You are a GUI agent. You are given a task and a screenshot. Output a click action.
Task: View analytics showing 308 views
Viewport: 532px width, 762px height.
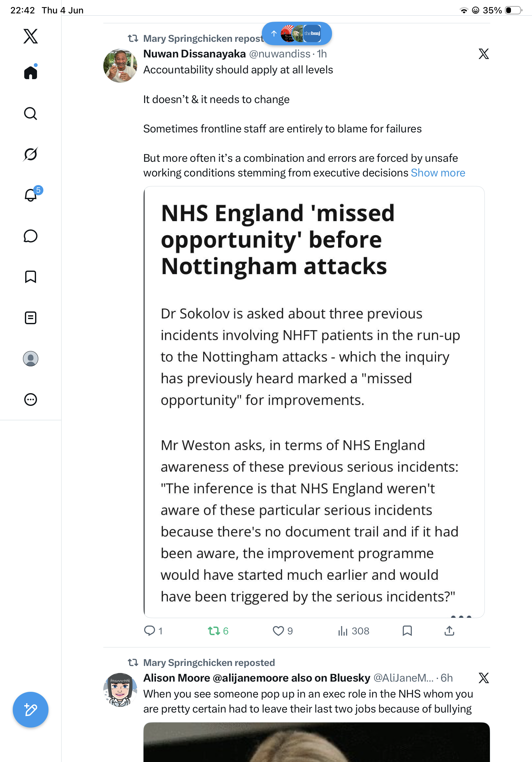click(x=353, y=631)
